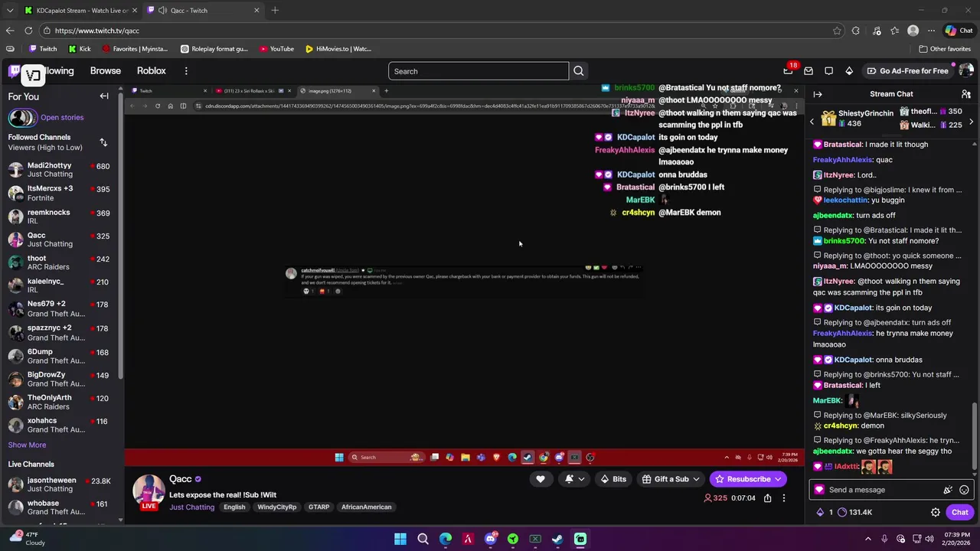Open Twitch user avatar menu
The image size is (980, 551).
[966, 71]
